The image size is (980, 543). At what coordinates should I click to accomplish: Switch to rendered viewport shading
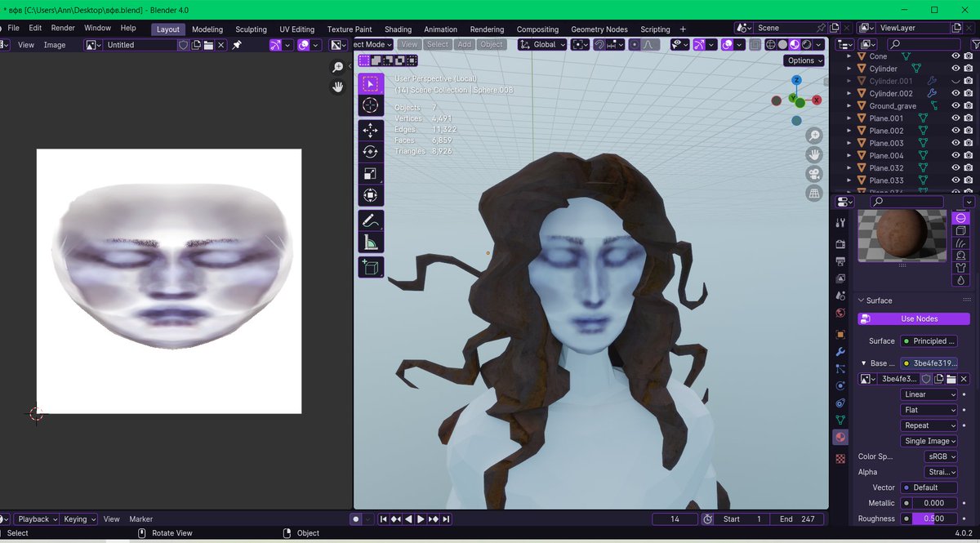tap(807, 45)
